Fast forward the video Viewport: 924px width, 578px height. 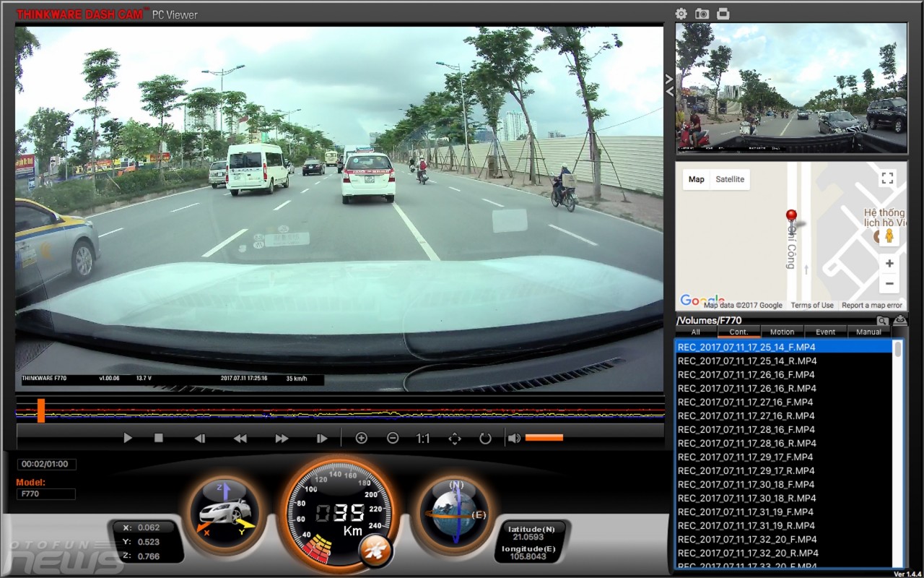(282, 438)
